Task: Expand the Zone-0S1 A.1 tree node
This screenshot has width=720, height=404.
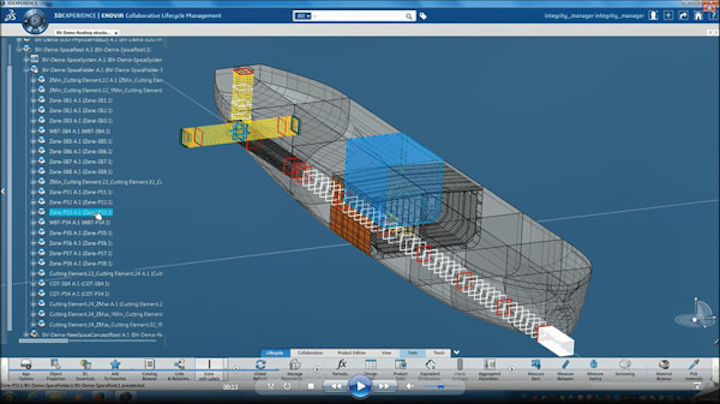Action: click(x=33, y=100)
